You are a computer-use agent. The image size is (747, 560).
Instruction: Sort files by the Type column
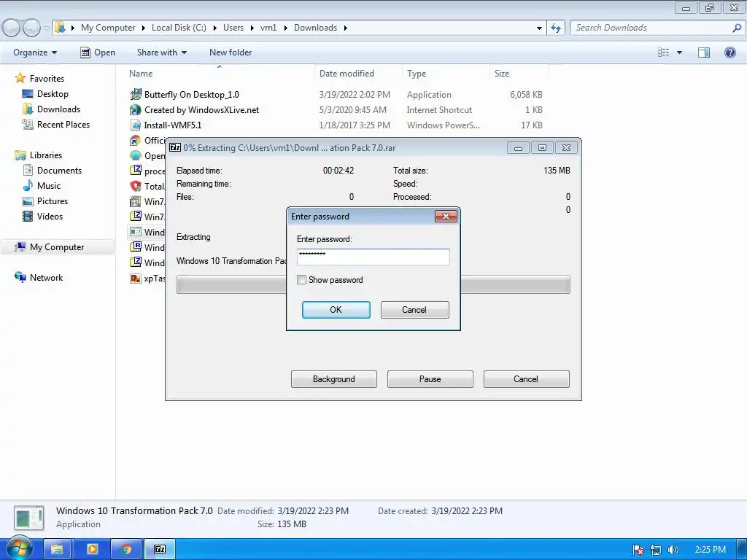417,74
